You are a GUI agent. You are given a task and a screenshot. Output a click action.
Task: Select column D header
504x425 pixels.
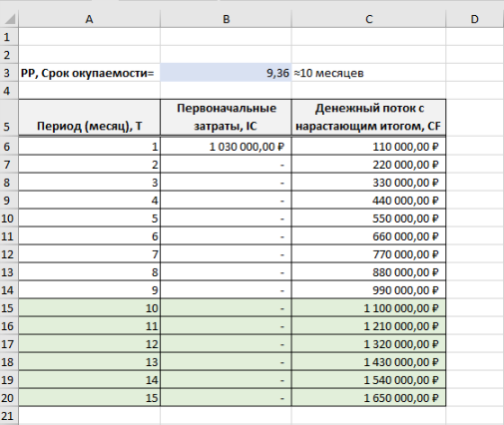pos(475,19)
